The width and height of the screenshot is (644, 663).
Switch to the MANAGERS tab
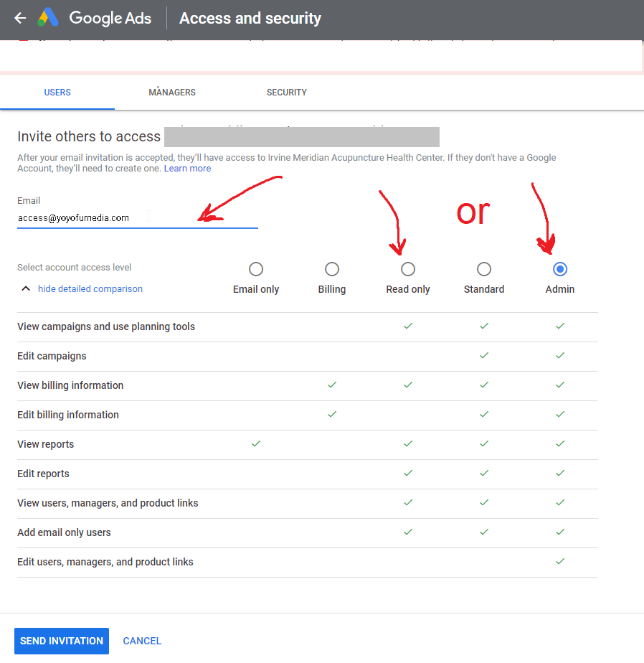tap(172, 92)
